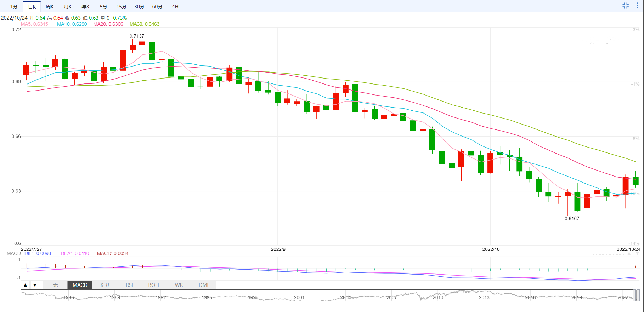
Task: Exit fullscreen with the collapse icon
Action: (x=626, y=6)
